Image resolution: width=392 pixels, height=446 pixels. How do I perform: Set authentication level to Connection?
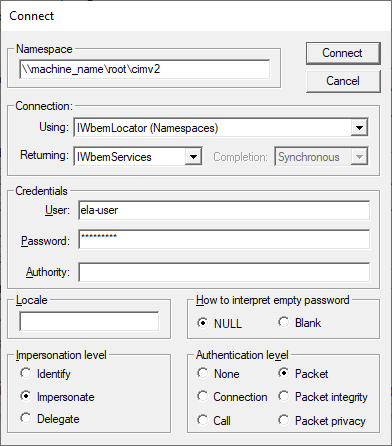click(x=232, y=397)
